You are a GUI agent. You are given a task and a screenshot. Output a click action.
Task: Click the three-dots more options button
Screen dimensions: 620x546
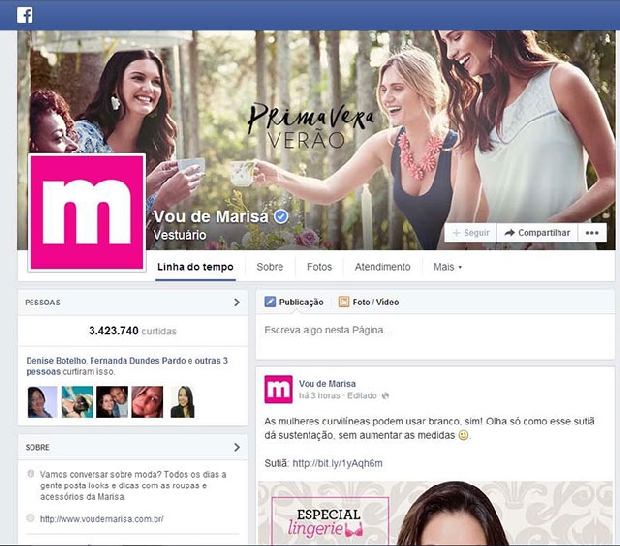click(x=592, y=233)
